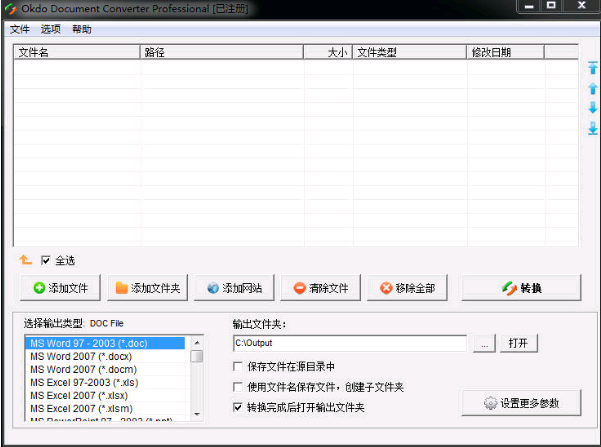Screen dimensions: 601x447
Task: Select MS Word 97 - 2003 (*.doc)
Action: [x=105, y=343]
